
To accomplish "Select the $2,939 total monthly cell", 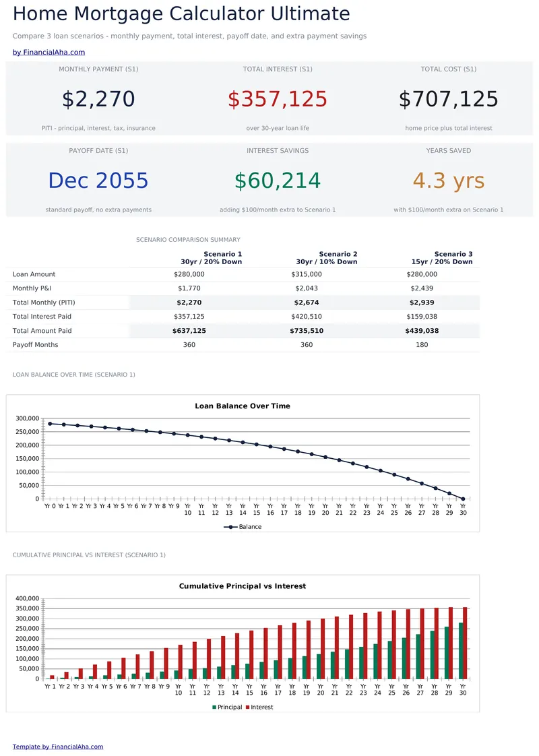I will (422, 303).
